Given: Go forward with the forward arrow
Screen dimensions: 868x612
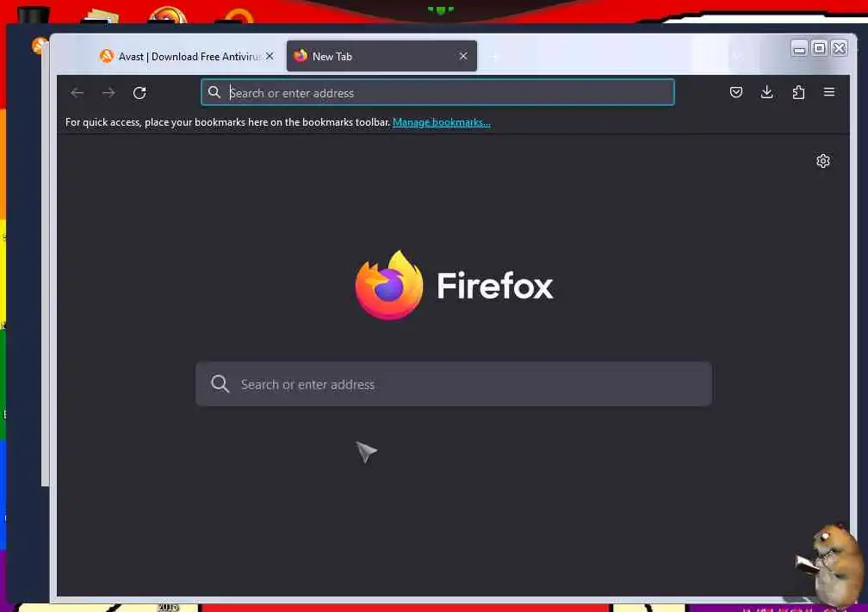Looking at the screenshot, I should (x=108, y=93).
